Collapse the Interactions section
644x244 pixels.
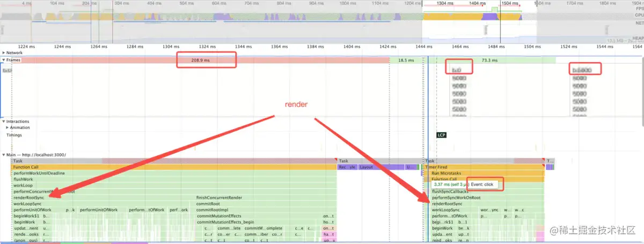[x=4, y=121]
